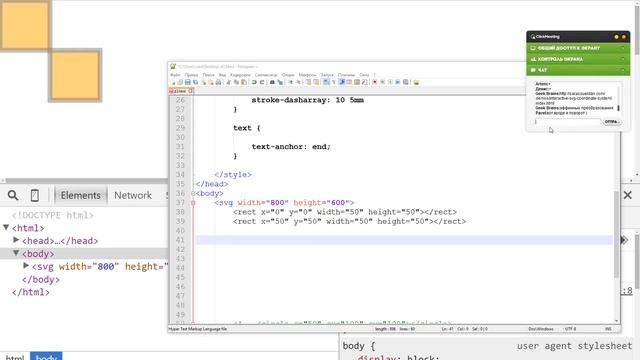Screen dimensions: 640x360
Task: Expand the svg node in DevTools tree
Action: pos(26,266)
